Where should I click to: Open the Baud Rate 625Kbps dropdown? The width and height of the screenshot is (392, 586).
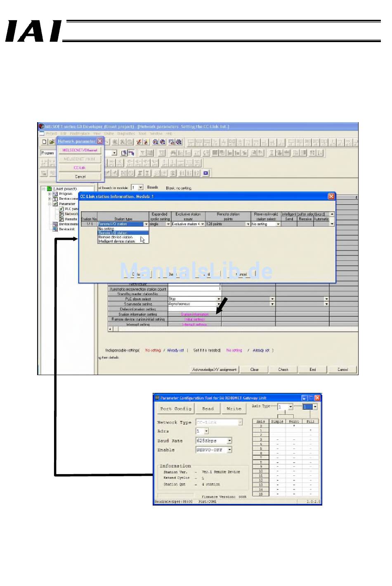coord(229,441)
